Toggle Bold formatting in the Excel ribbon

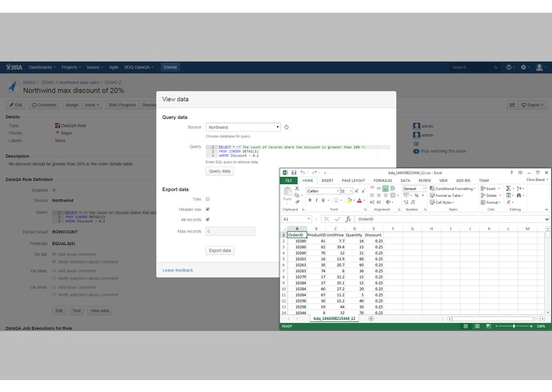click(x=310, y=200)
